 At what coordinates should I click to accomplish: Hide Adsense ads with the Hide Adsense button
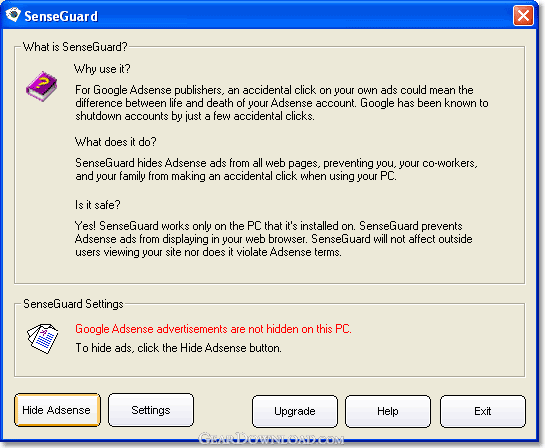(x=57, y=410)
